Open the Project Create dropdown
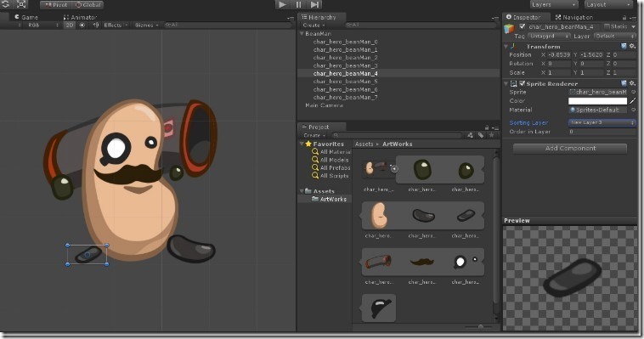This screenshot has height=339, width=644. (x=314, y=135)
